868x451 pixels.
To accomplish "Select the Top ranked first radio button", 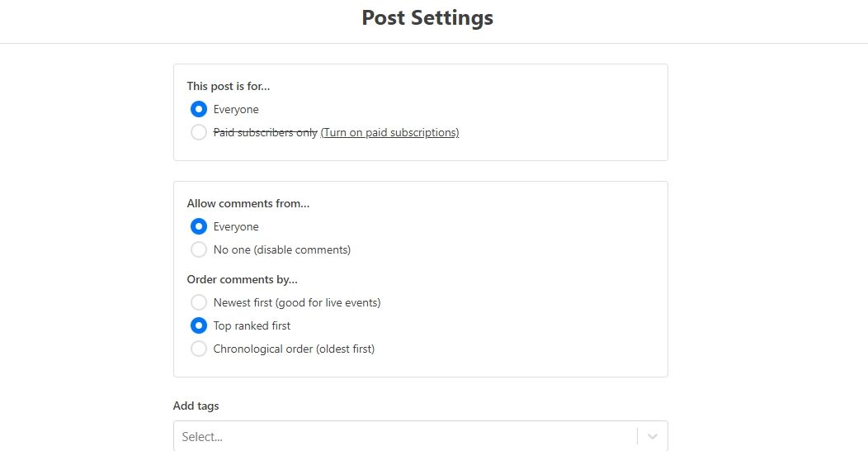I will pyautogui.click(x=198, y=325).
